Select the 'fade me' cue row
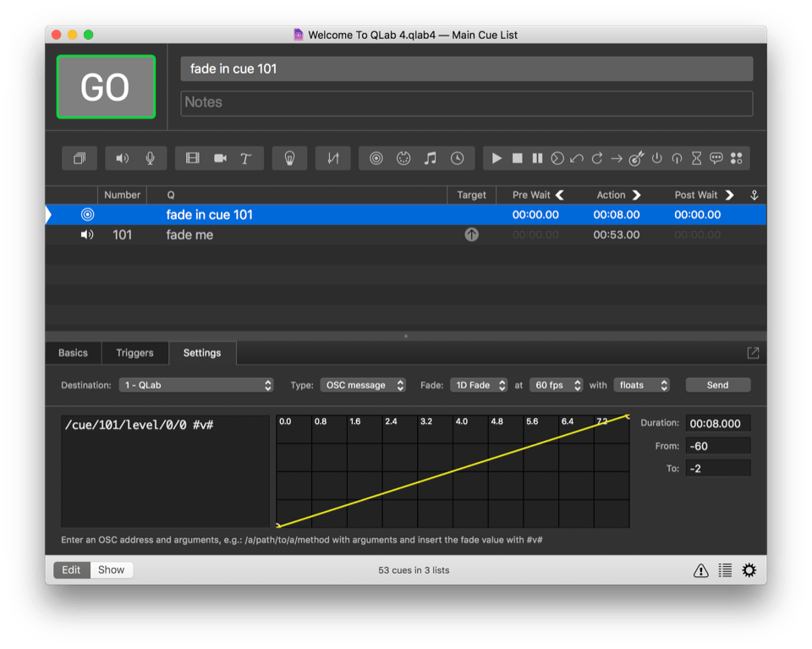 pos(406,234)
